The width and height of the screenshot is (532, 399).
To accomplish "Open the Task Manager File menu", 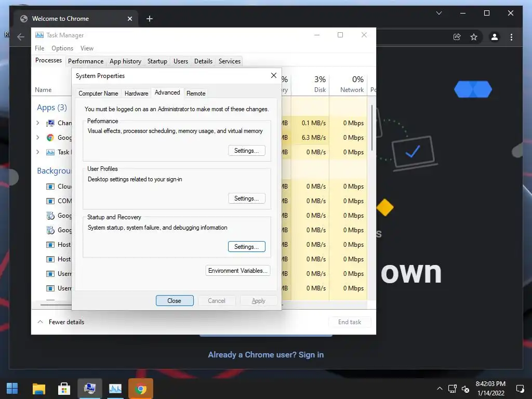I will [x=39, y=48].
